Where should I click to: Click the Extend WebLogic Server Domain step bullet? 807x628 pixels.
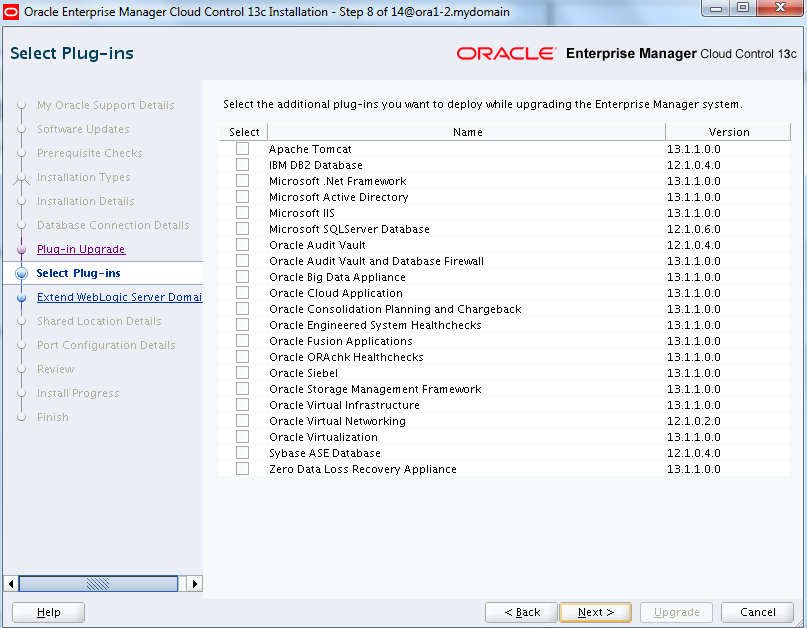coord(21,297)
